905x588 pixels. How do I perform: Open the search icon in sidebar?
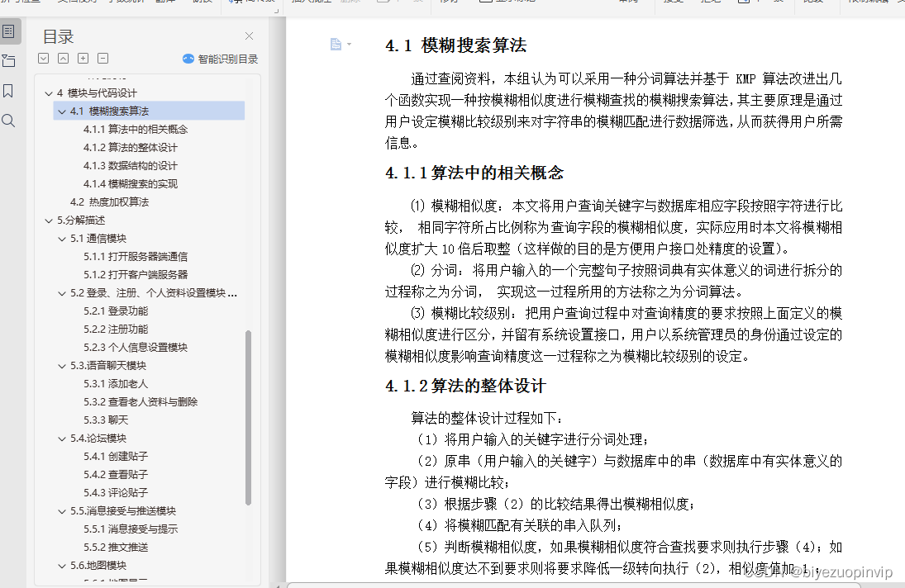(x=8, y=121)
